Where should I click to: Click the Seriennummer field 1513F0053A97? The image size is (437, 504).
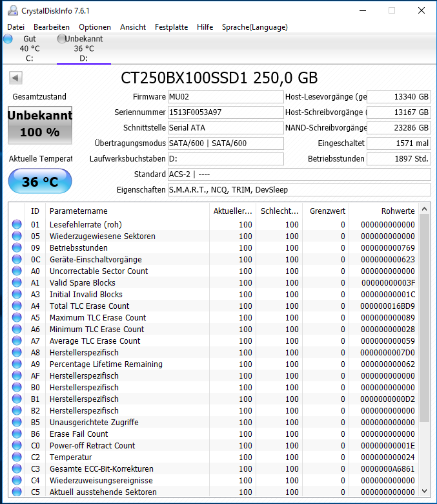(x=226, y=112)
